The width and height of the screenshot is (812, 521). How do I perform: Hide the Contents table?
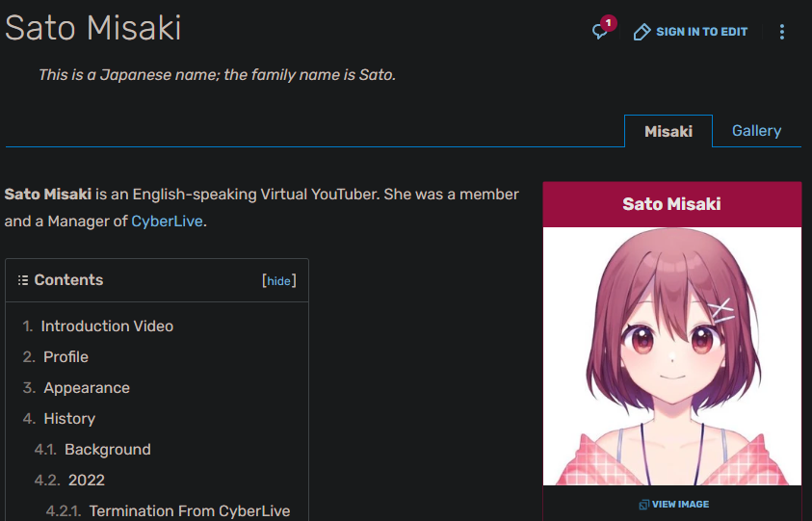(x=278, y=280)
